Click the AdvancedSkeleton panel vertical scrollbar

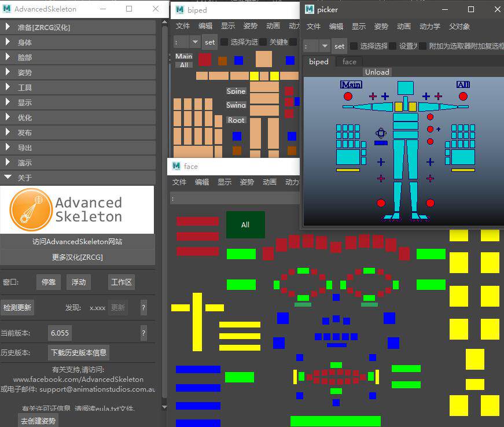[164, 212]
